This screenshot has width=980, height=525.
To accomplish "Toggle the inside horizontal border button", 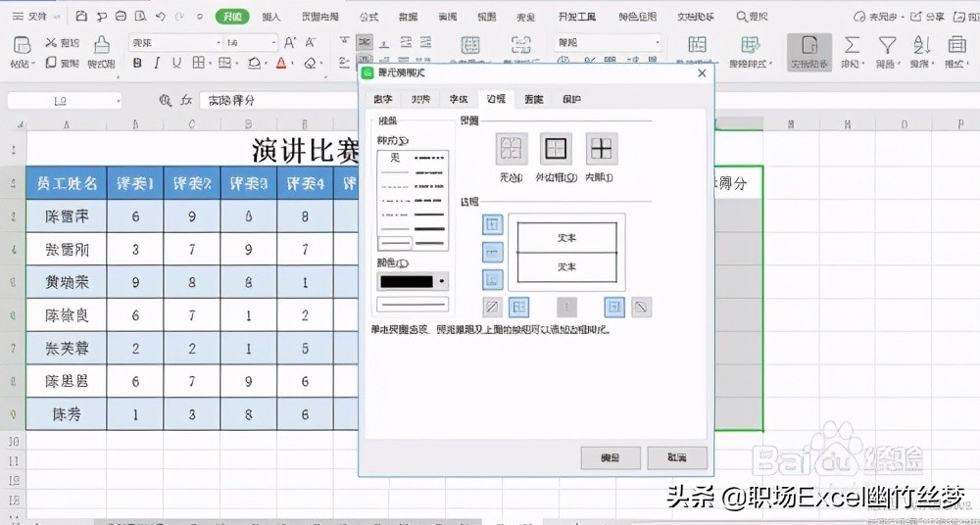I will [493, 252].
